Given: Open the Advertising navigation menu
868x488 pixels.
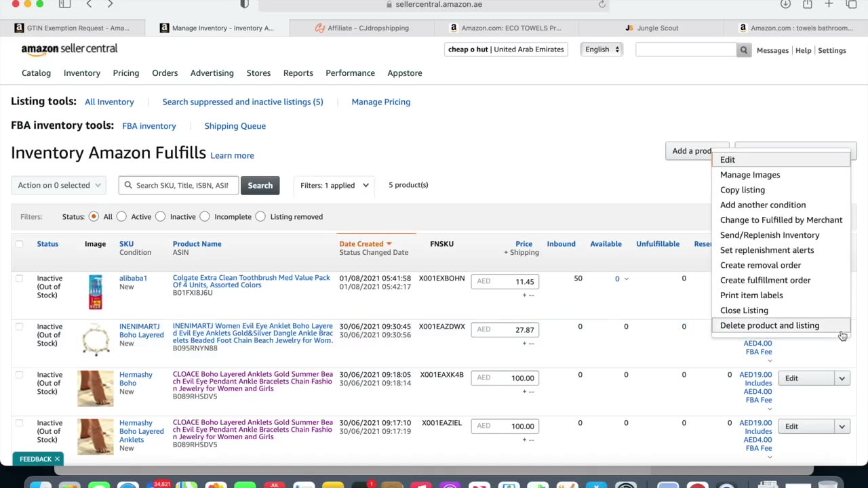Looking at the screenshot, I should (212, 73).
